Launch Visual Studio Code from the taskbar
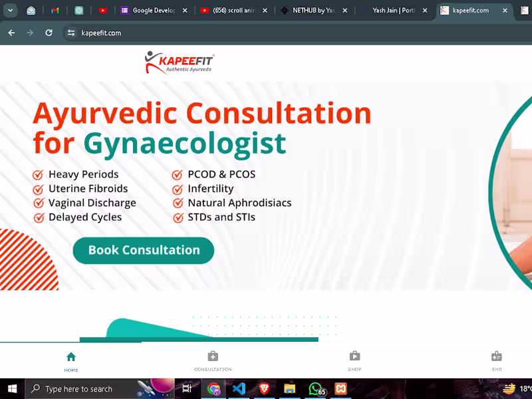Image resolution: width=532 pixels, height=399 pixels. 239,388
